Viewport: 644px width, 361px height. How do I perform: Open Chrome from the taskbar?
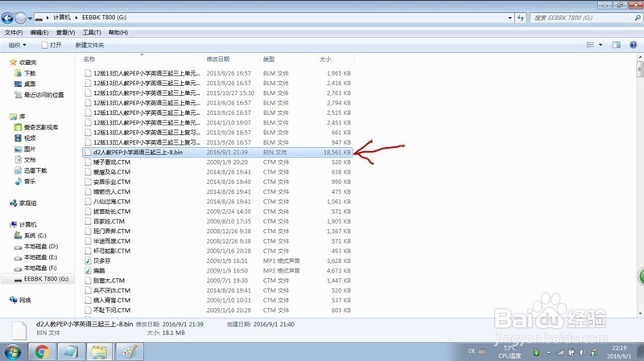42,352
